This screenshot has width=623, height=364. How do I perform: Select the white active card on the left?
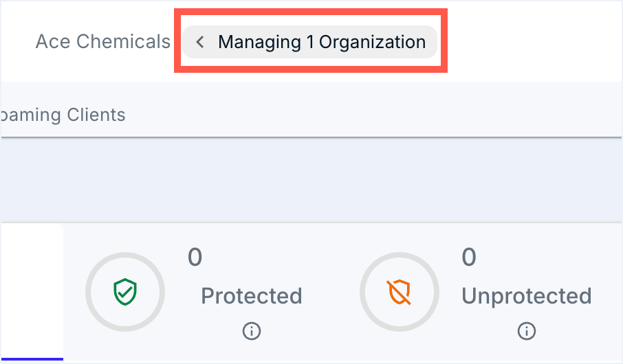click(31, 288)
